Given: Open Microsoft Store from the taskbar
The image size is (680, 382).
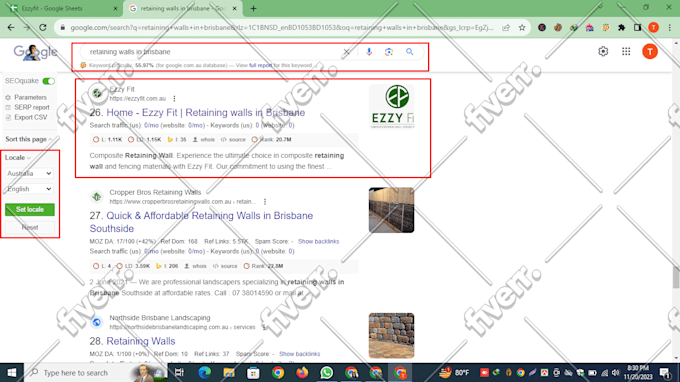Looking at the screenshot, I should click(253, 372).
